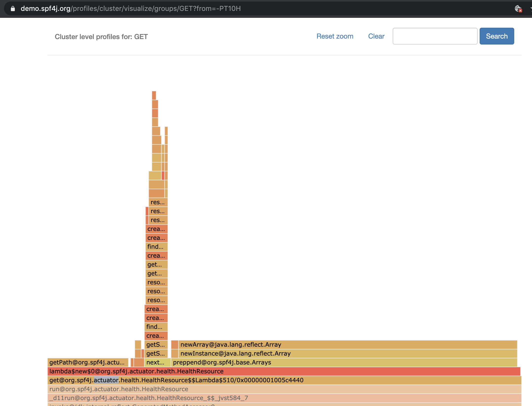Select the newInstance@java.lang.reflect.Array frame
The width and height of the screenshot is (532, 406).
point(348,353)
